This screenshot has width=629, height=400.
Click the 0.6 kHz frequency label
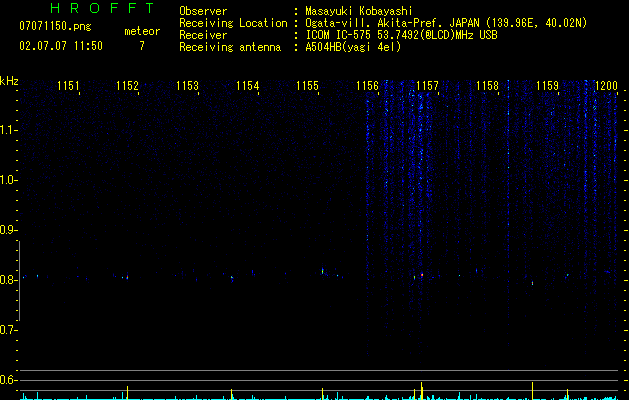tap(8, 380)
